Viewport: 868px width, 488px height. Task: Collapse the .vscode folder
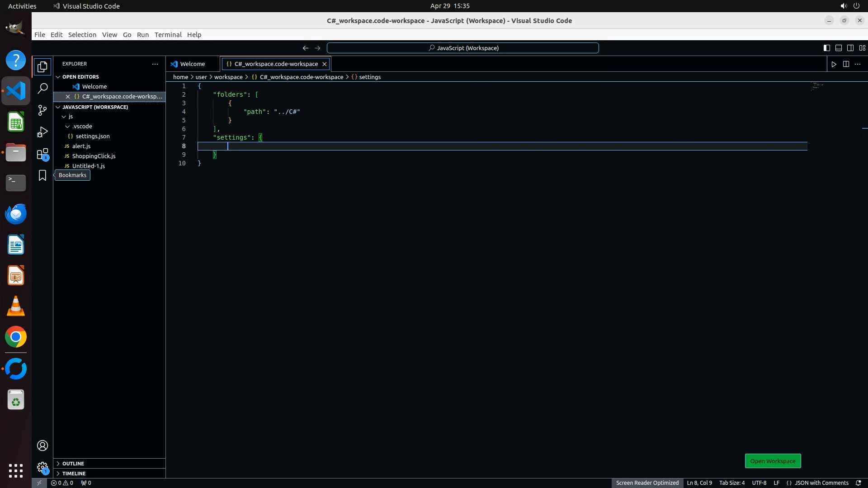[82, 127]
